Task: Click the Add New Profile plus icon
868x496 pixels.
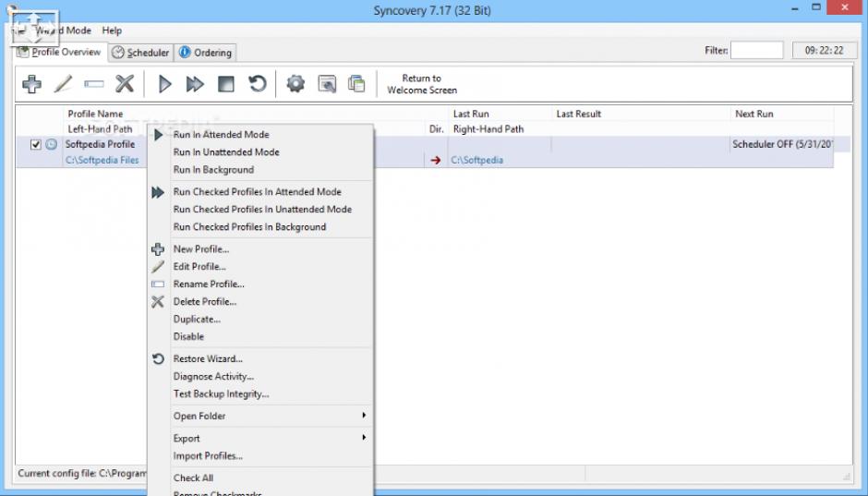Action: coord(31,84)
